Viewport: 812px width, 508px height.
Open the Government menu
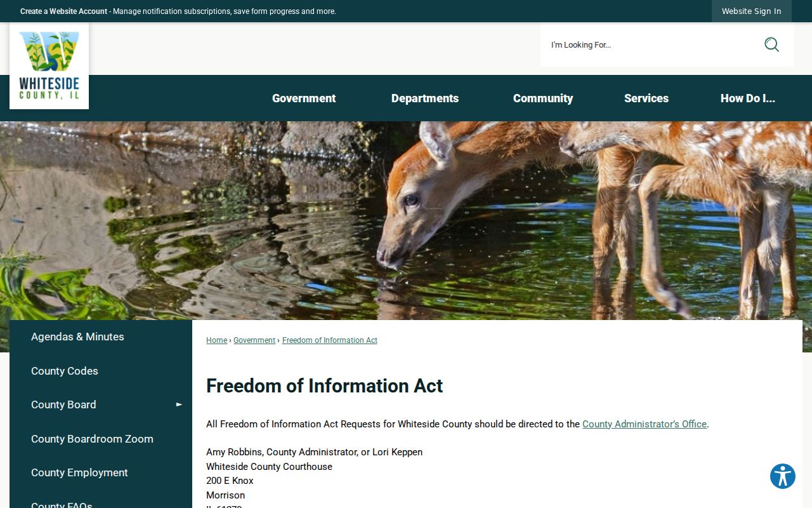[304, 98]
